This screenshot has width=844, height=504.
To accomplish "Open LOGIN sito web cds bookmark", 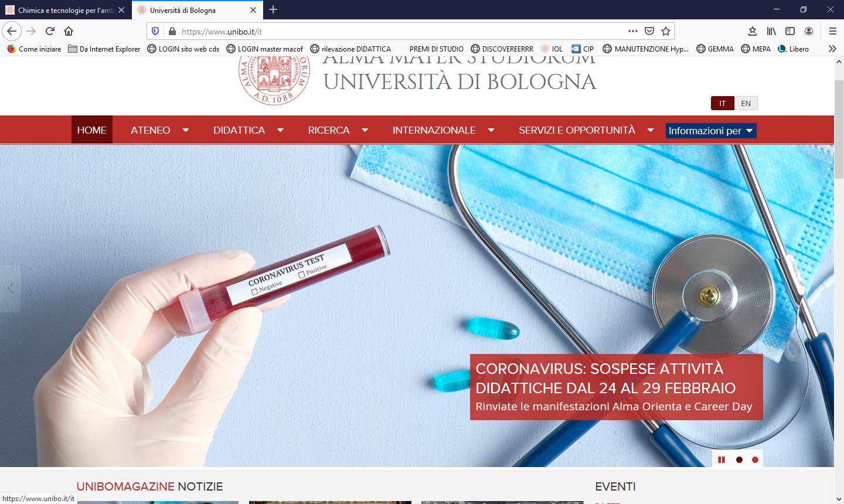I will [x=183, y=49].
